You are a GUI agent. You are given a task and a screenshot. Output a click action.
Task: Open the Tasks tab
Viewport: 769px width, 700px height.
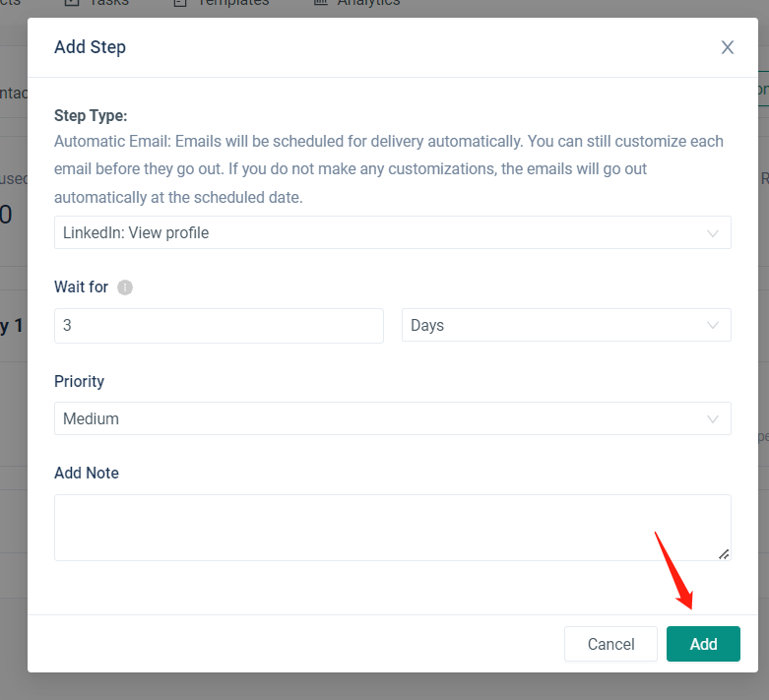coord(107,3)
